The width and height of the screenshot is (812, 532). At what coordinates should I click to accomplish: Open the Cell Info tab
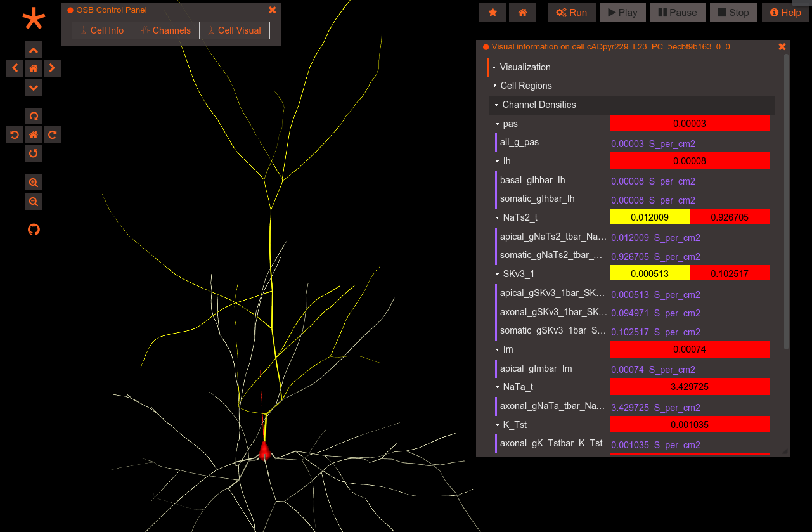pyautogui.click(x=102, y=30)
